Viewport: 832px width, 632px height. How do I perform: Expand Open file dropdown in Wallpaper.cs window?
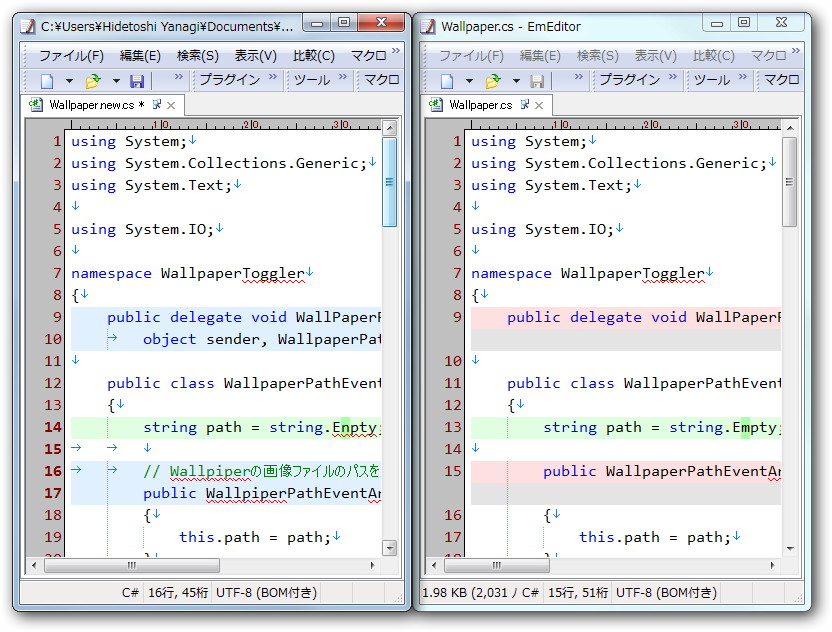pyautogui.click(x=516, y=81)
